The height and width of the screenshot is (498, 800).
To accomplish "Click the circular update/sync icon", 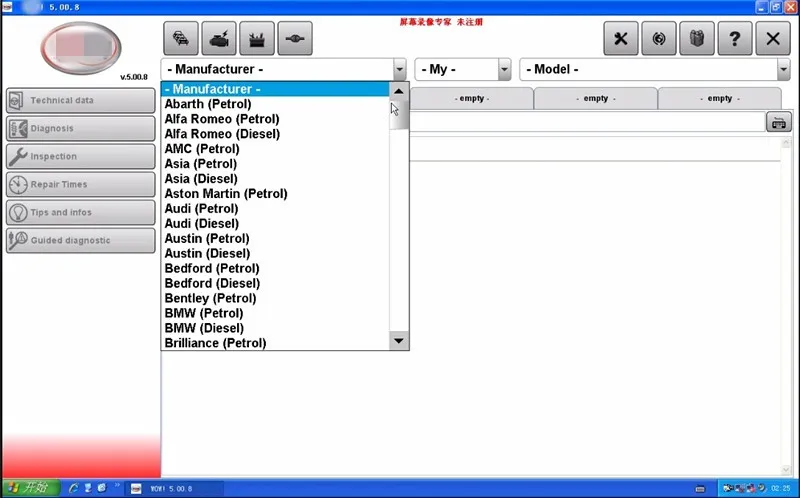I will 659,38.
